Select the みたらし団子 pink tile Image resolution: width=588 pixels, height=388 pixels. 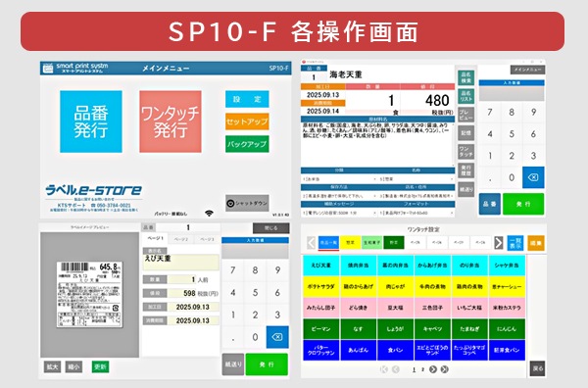[x=321, y=308]
